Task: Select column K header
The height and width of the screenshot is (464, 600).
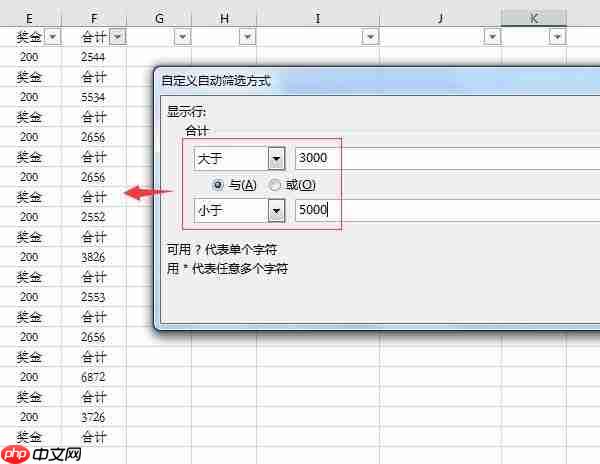Action: 534,18
